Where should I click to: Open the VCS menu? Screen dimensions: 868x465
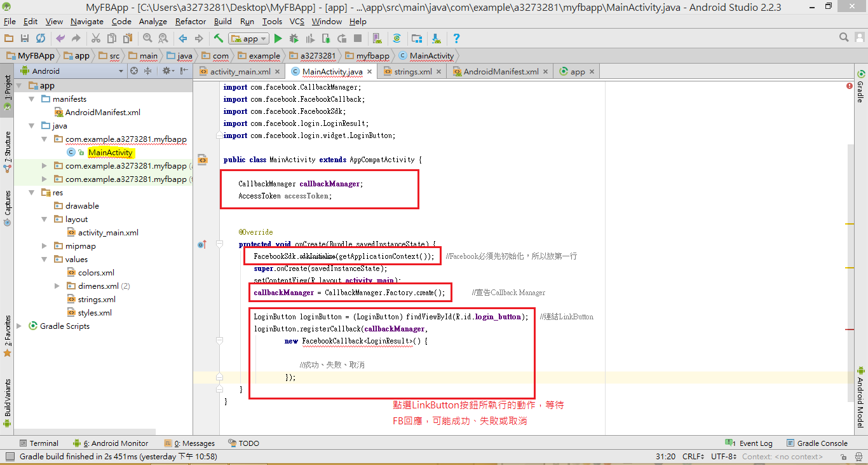pyautogui.click(x=297, y=21)
